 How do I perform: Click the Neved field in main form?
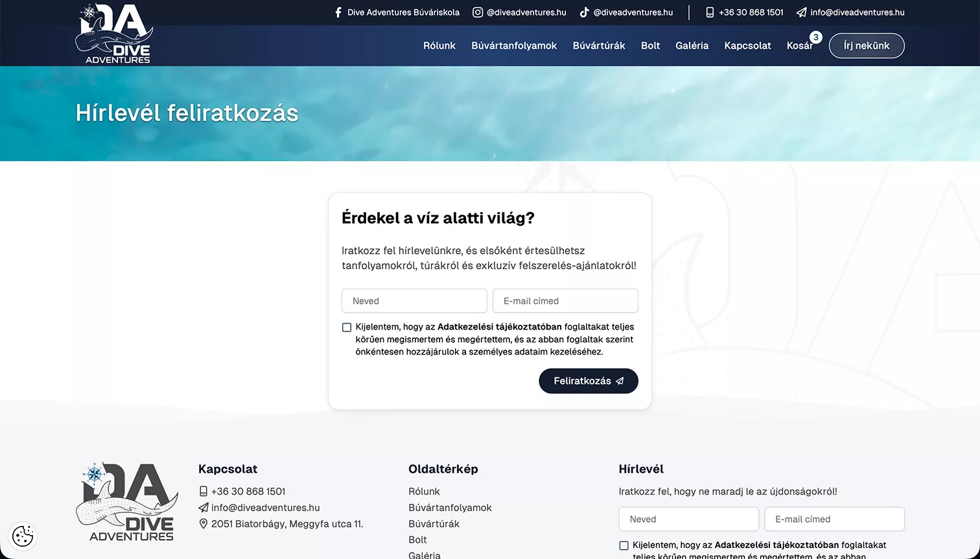click(x=414, y=301)
